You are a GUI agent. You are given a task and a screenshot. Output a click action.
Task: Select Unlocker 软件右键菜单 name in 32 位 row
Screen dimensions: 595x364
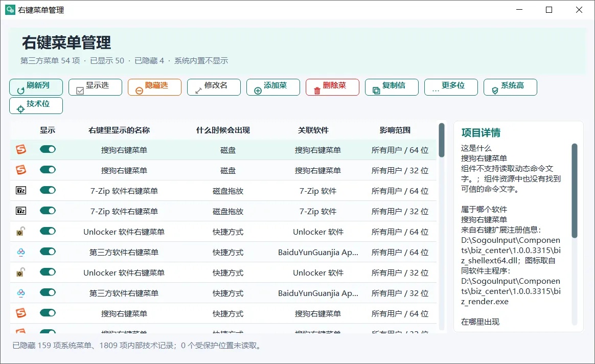(124, 273)
